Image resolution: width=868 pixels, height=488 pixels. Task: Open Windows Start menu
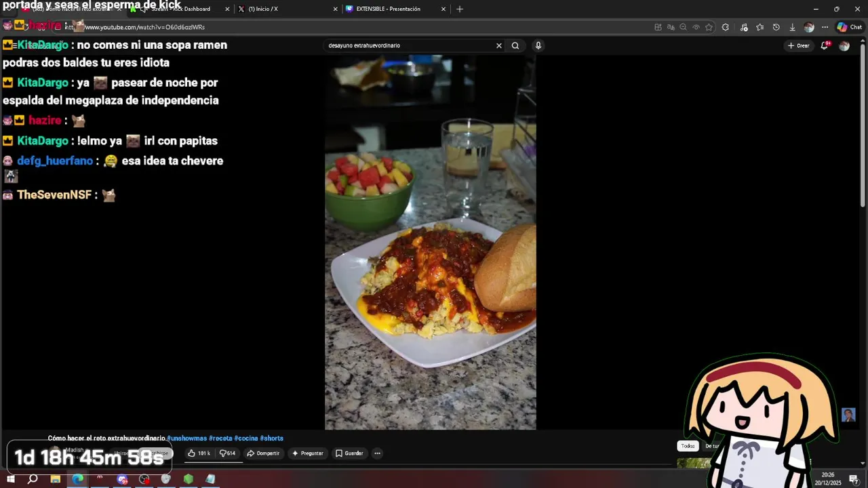pos(11,479)
